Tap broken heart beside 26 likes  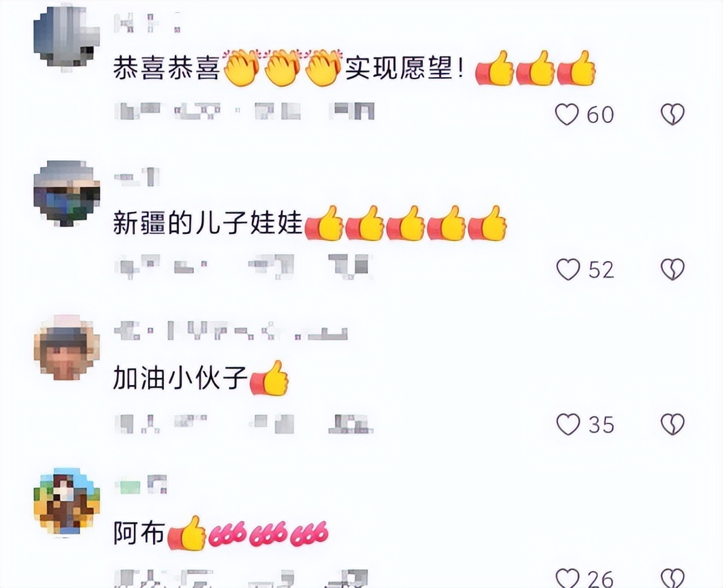point(672,578)
